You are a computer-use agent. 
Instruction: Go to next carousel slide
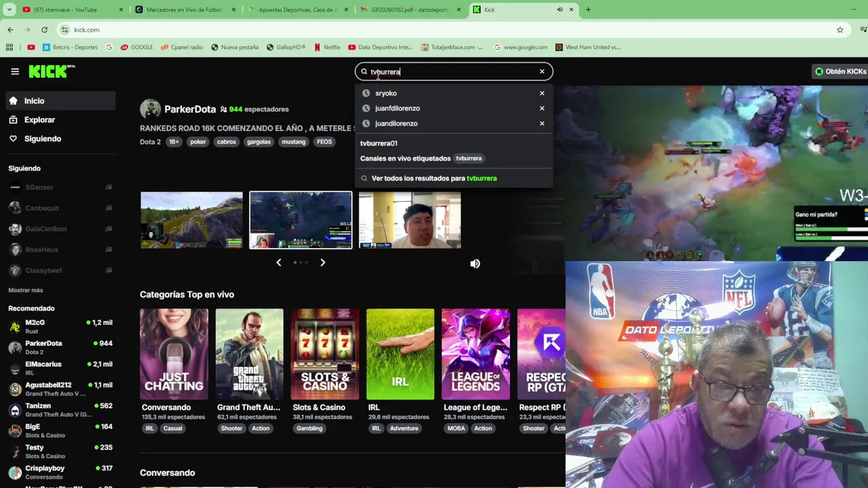click(323, 262)
